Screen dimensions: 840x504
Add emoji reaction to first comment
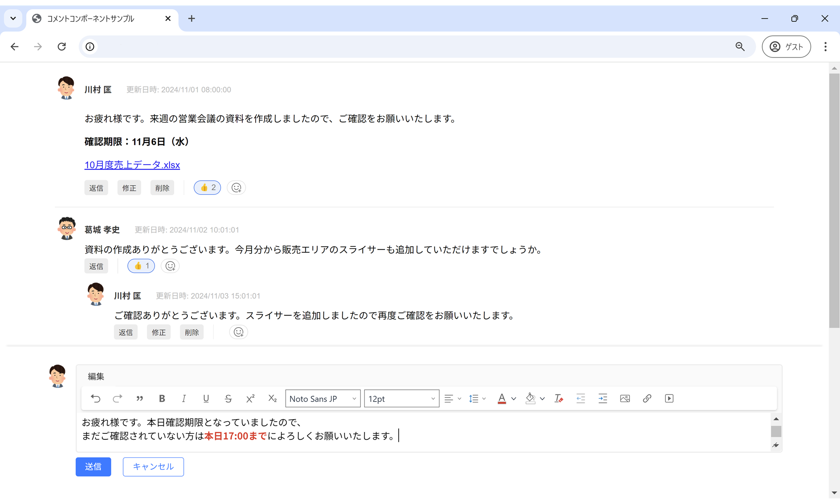[236, 188]
